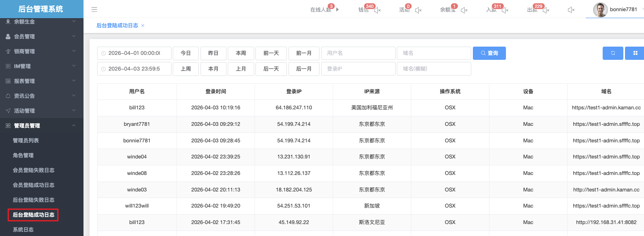This screenshot has width=644, height=236.
Task: Click the play arrow beside 在线人数
Action: 337,9
